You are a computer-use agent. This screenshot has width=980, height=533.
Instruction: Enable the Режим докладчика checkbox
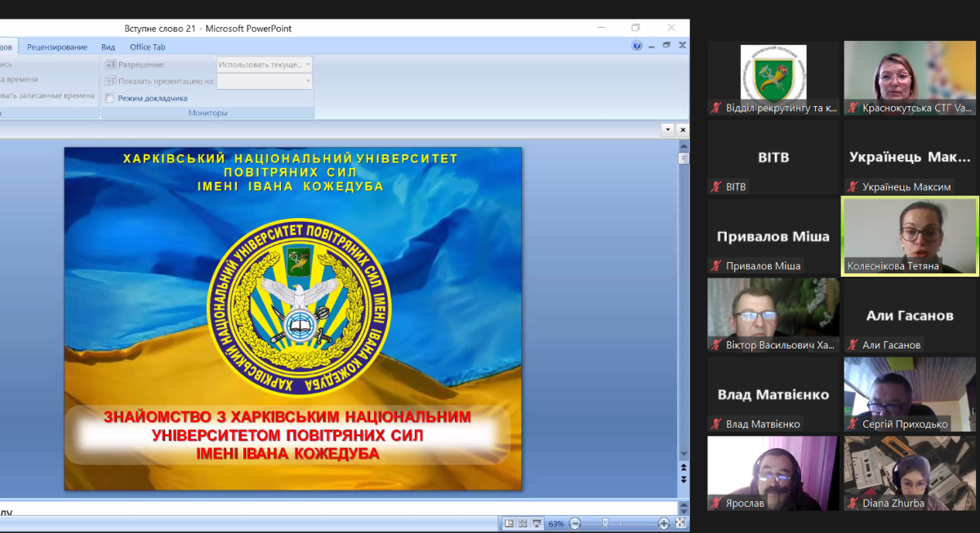(109, 98)
